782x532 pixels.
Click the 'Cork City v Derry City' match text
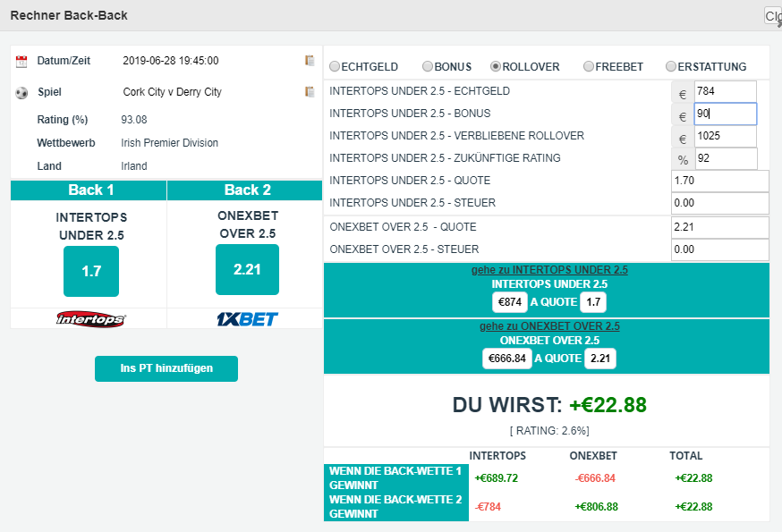(172, 92)
